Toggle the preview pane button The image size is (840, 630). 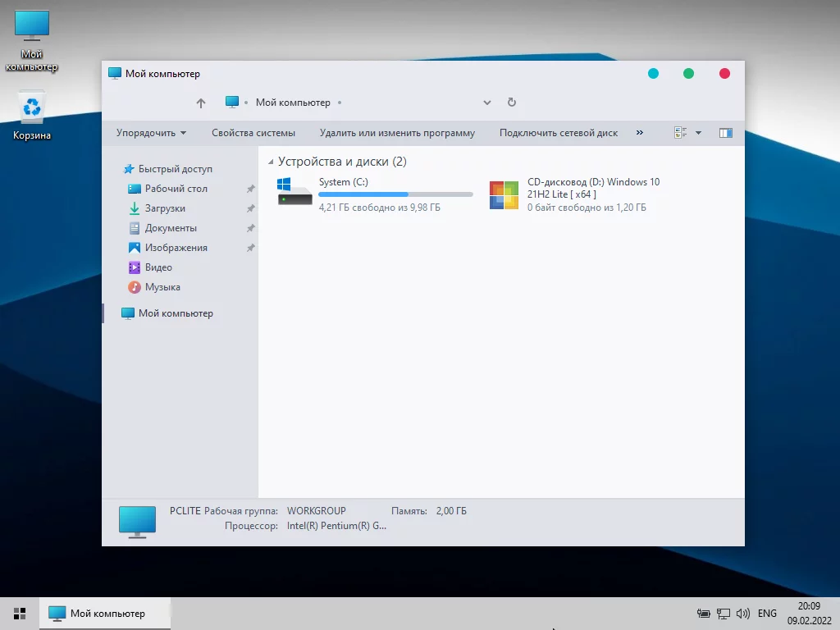pyautogui.click(x=725, y=133)
